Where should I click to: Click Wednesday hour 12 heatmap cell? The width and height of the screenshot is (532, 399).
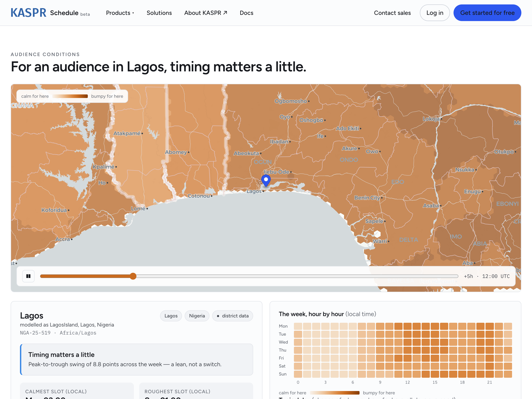pos(407,342)
